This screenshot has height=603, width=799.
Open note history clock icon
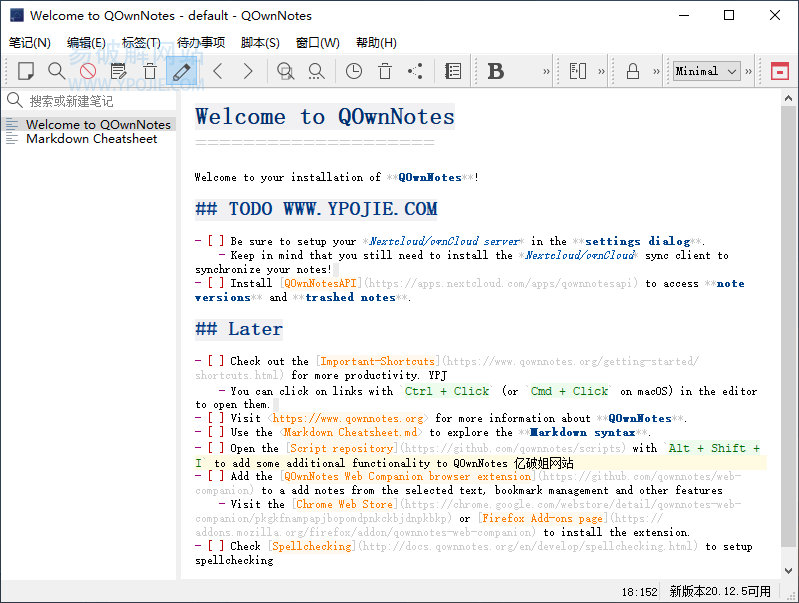(x=354, y=71)
